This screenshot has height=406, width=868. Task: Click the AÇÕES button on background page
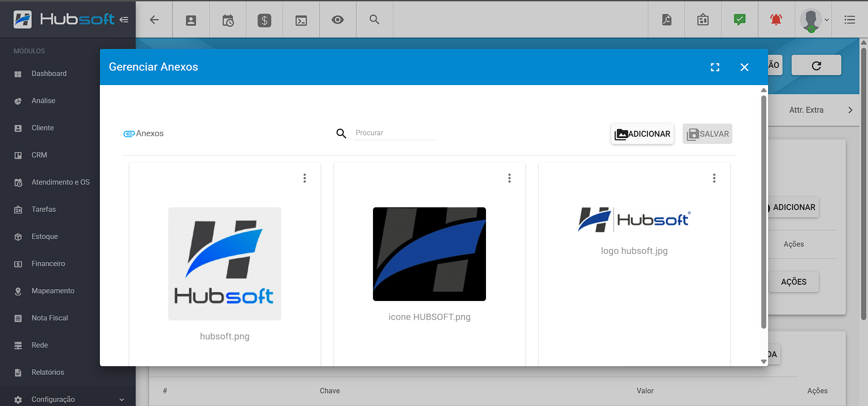point(794,282)
